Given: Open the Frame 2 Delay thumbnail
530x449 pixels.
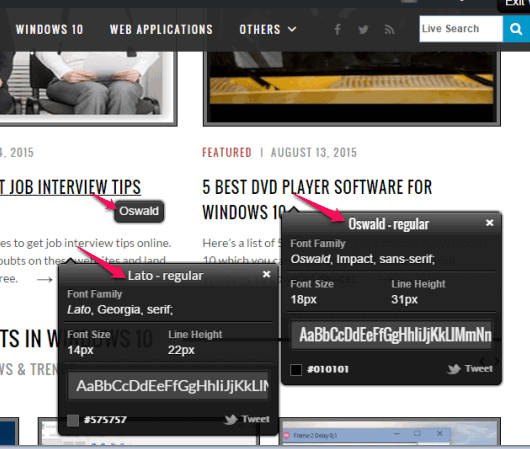Looking at the screenshot, I should coord(391,432).
